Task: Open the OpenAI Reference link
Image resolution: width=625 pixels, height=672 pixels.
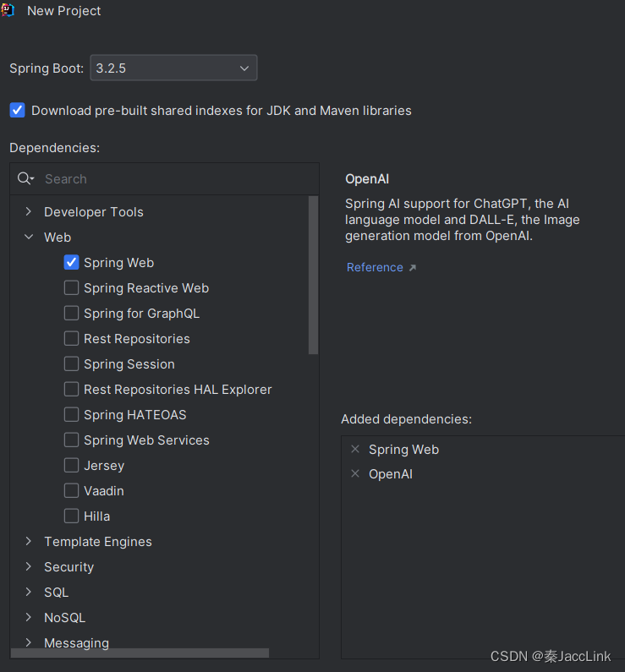Action: [375, 267]
